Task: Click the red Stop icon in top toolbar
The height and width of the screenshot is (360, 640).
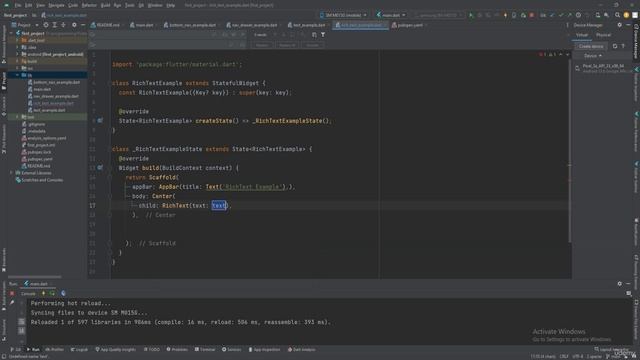Action: click(x=531, y=15)
